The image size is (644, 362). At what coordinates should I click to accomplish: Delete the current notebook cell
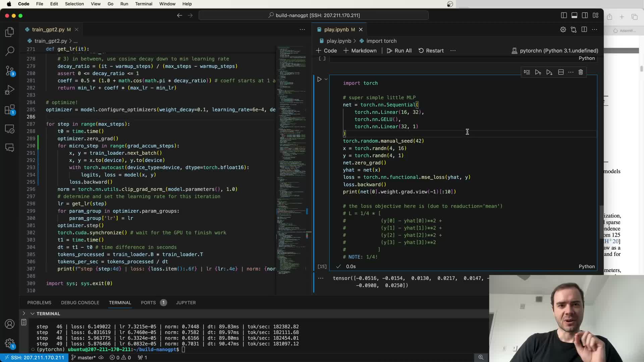[x=581, y=72]
